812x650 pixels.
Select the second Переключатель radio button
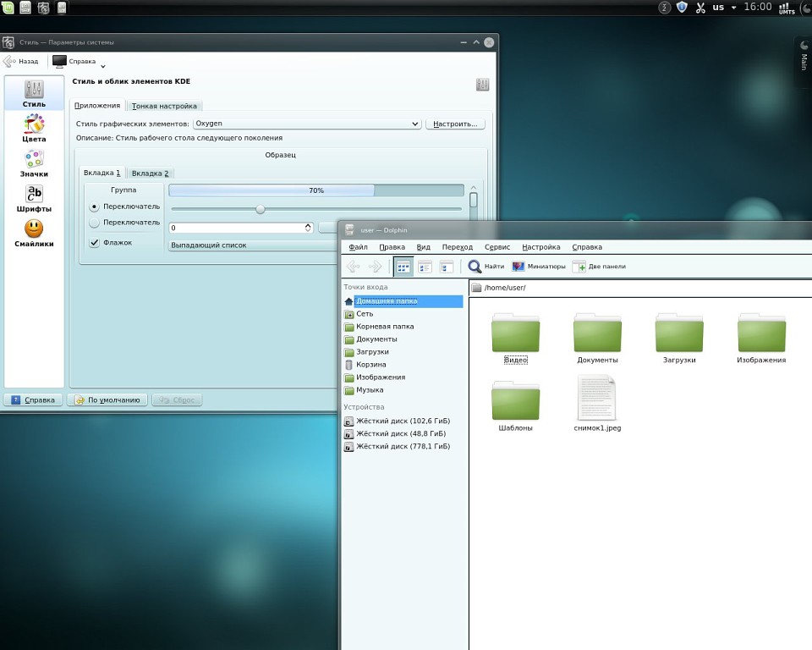(x=95, y=223)
